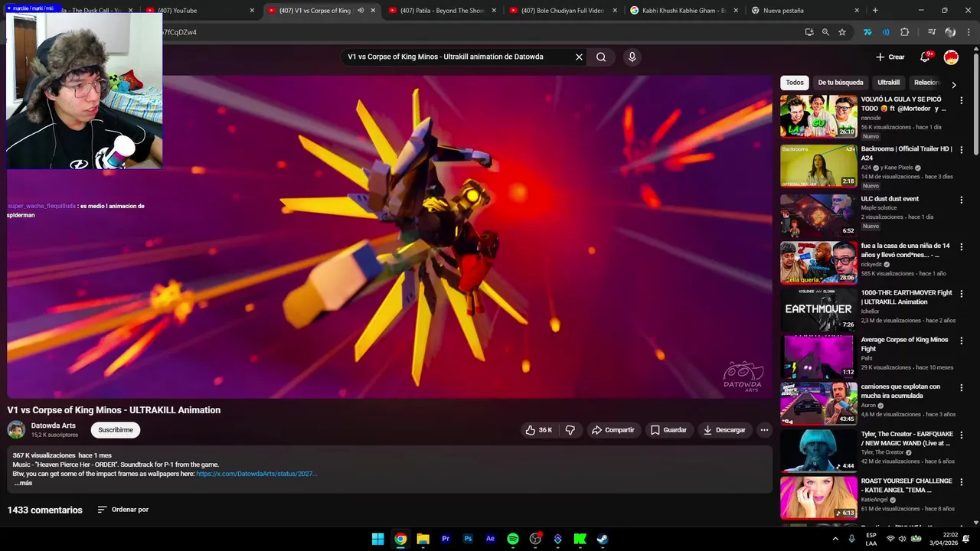Open options menu for Average Corpse of King Minos

tap(962, 341)
